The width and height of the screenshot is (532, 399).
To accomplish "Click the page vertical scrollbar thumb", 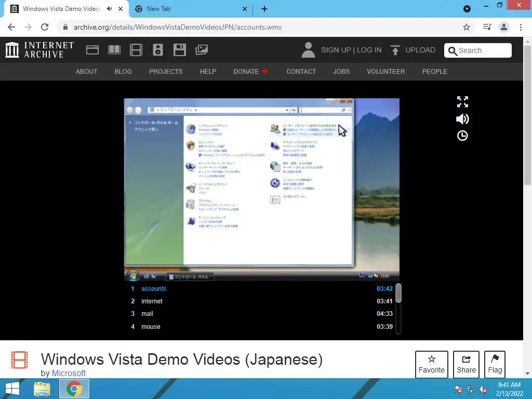I will [x=527, y=115].
